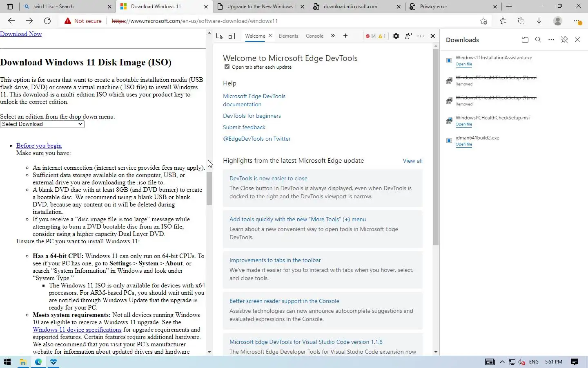Close the Welcome tab in DevTools
Screen dimensions: 588x368
tap(270, 36)
